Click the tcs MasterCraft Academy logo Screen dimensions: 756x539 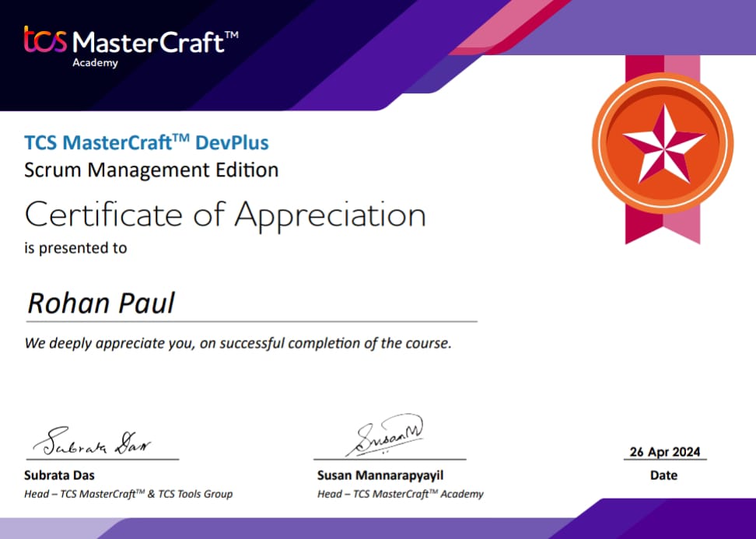point(131,47)
